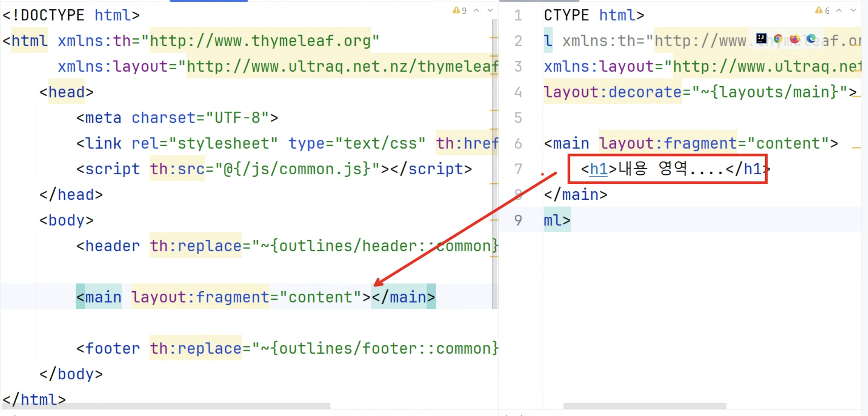The width and height of the screenshot is (868, 416).
Task: Jump to previous problem in right editor
Action: (839, 10)
